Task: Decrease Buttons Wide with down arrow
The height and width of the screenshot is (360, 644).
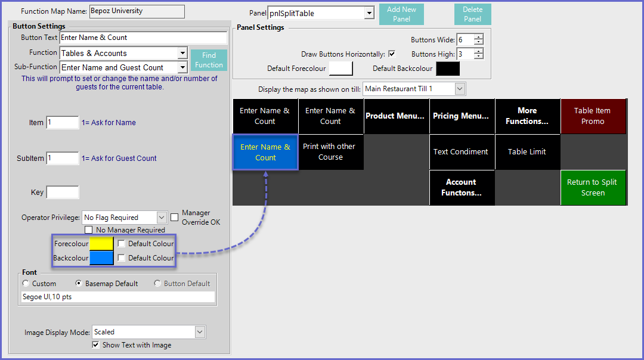Action: (478, 42)
